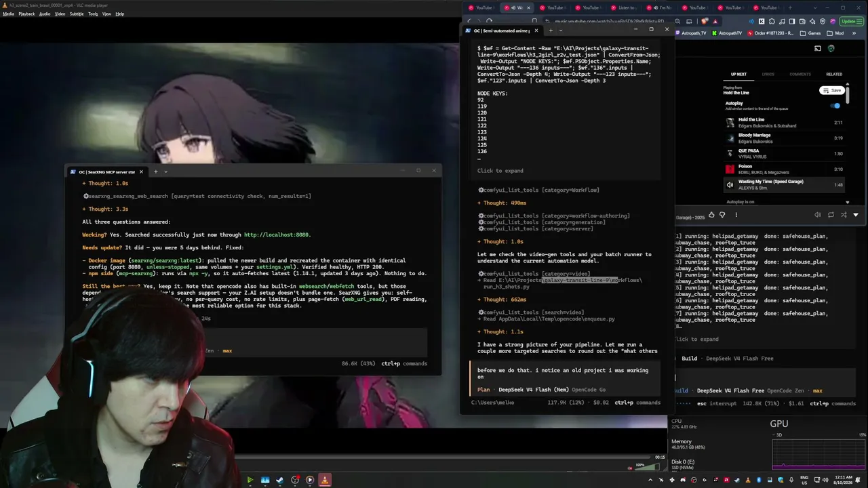Select 'Wasting My Time (Speed Garage)' track

click(783, 185)
